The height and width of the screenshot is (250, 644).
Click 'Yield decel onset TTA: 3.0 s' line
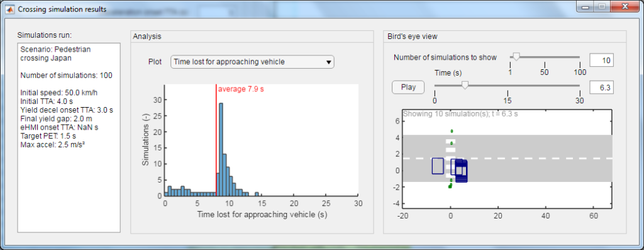(67, 110)
